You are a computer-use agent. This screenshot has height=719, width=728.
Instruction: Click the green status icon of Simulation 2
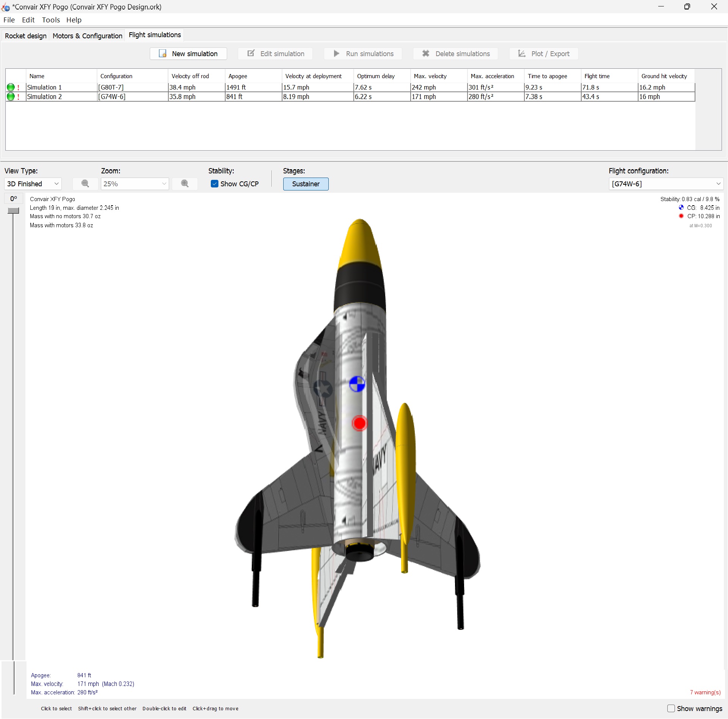[11, 97]
